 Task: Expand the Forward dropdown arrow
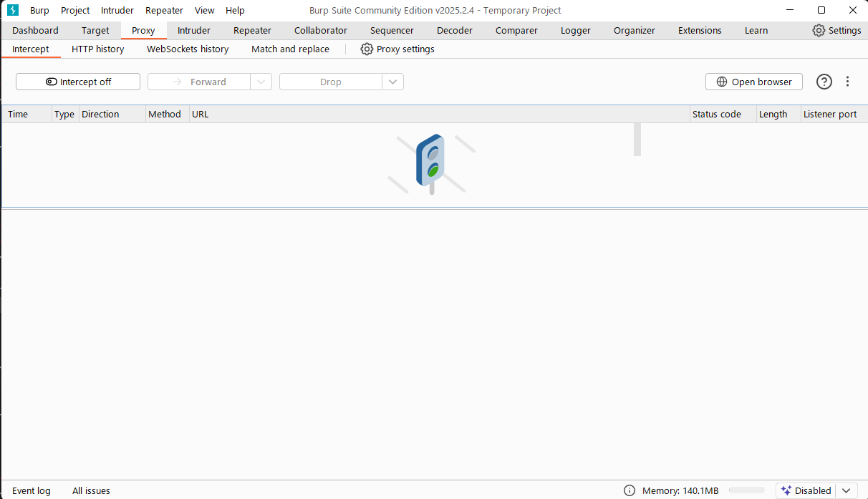[x=261, y=82]
